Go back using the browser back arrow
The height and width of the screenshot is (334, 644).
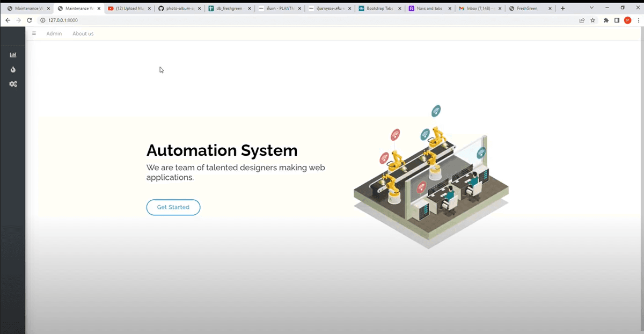tap(8, 20)
